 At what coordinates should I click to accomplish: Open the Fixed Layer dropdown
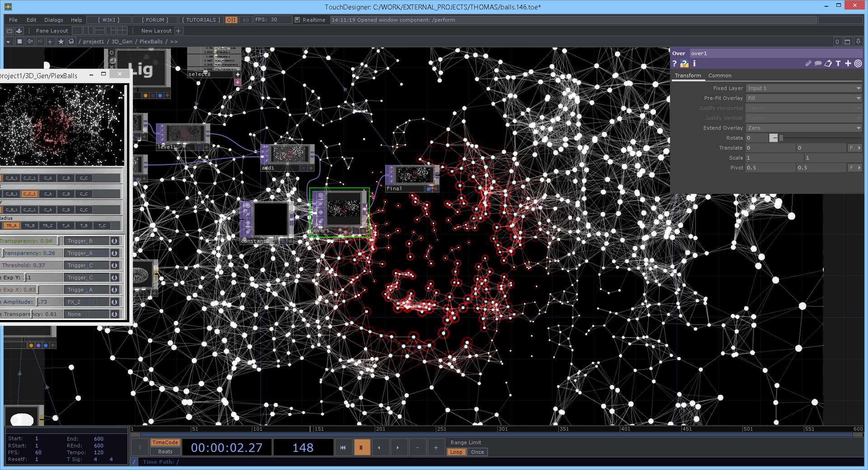click(x=803, y=88)
